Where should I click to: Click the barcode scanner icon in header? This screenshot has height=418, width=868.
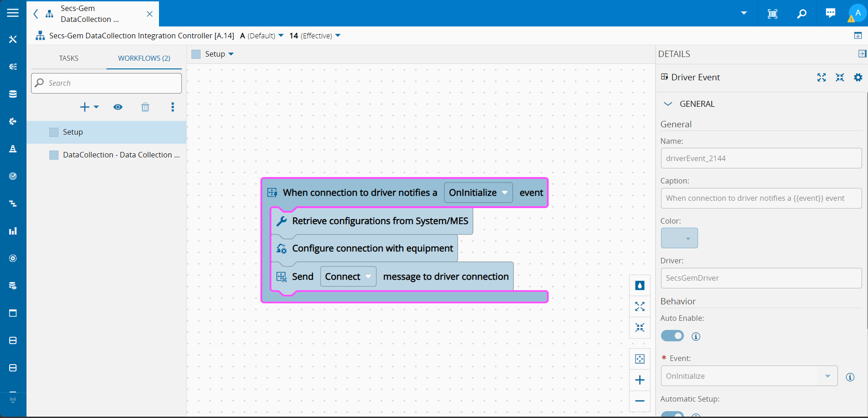(773, 14)
